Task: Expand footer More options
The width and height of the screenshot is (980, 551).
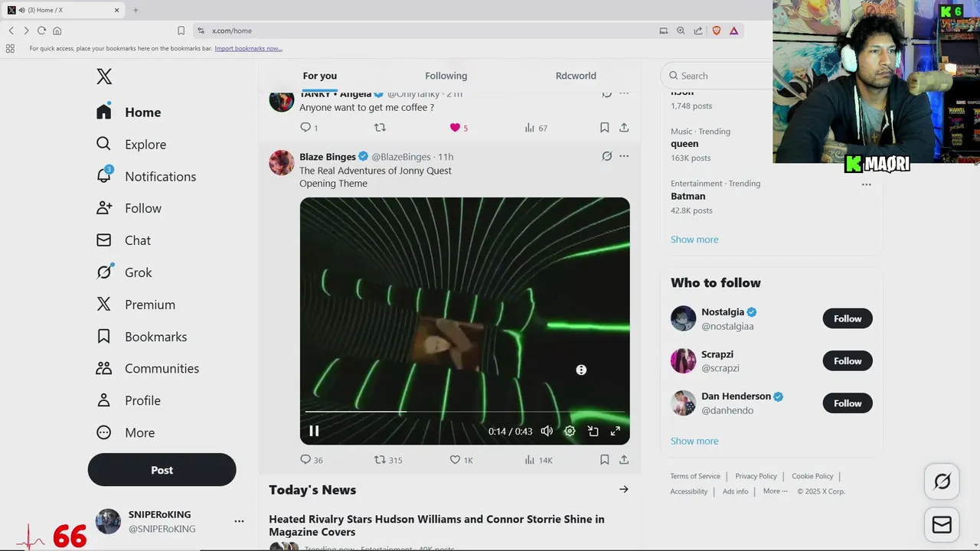Action: [775, 491]
